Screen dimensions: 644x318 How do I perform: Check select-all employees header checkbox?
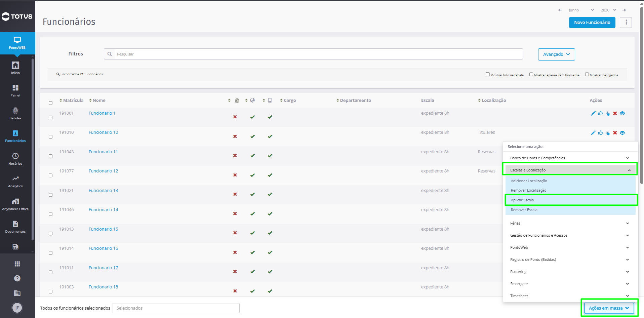click(x=50, y=103)
